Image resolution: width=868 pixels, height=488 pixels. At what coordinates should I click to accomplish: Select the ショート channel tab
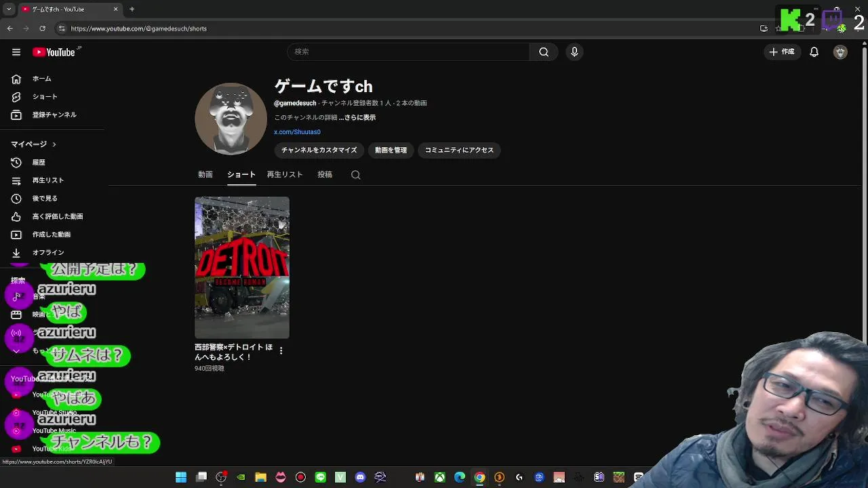pyautogui.click(x=241, y=175)
